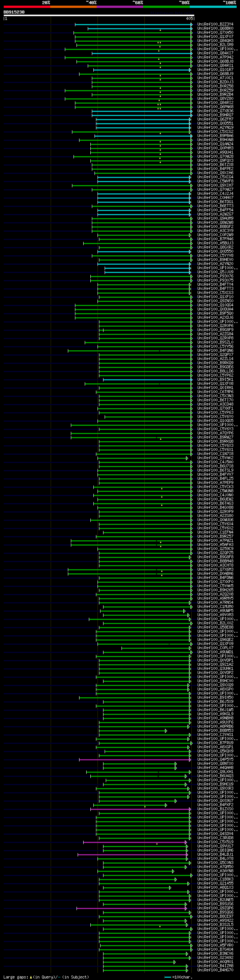Click the white query sequence bar

point(99,16)
